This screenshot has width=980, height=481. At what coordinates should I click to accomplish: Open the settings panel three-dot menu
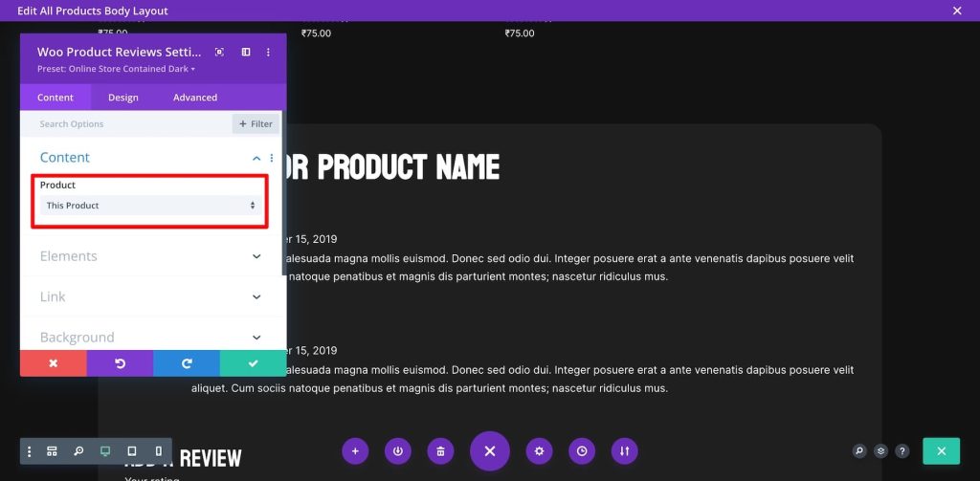[x=271, y=52]
